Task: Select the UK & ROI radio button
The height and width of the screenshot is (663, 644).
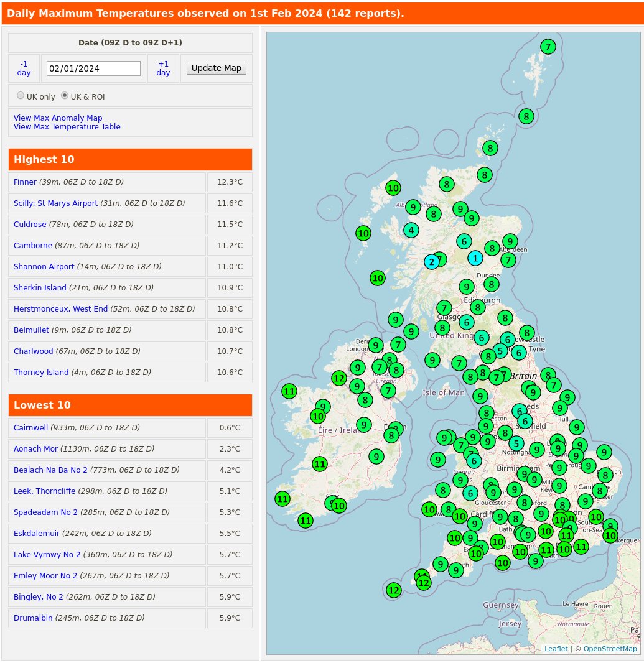Action: coord(64,96)
